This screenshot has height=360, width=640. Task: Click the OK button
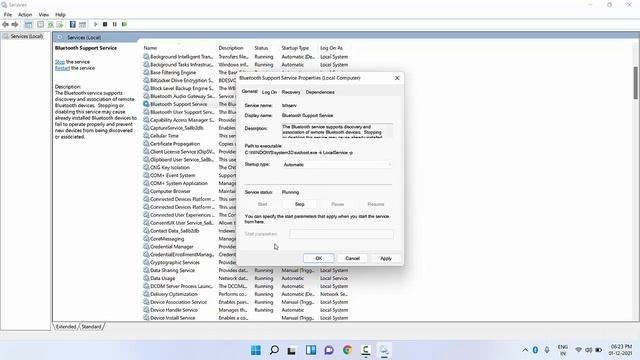(319, 258)
